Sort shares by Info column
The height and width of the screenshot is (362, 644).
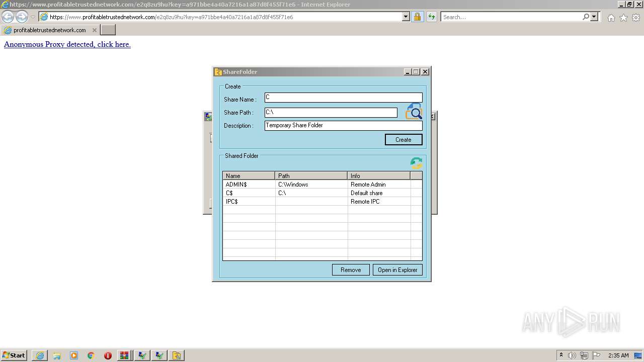pyautogui.click(x=379, y=176)
